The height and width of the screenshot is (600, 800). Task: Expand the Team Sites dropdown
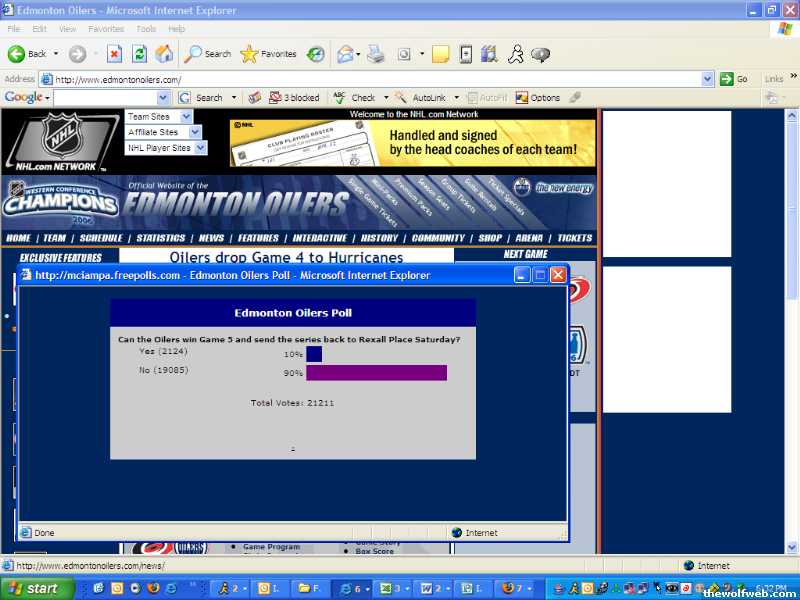[x=159, y=117]
